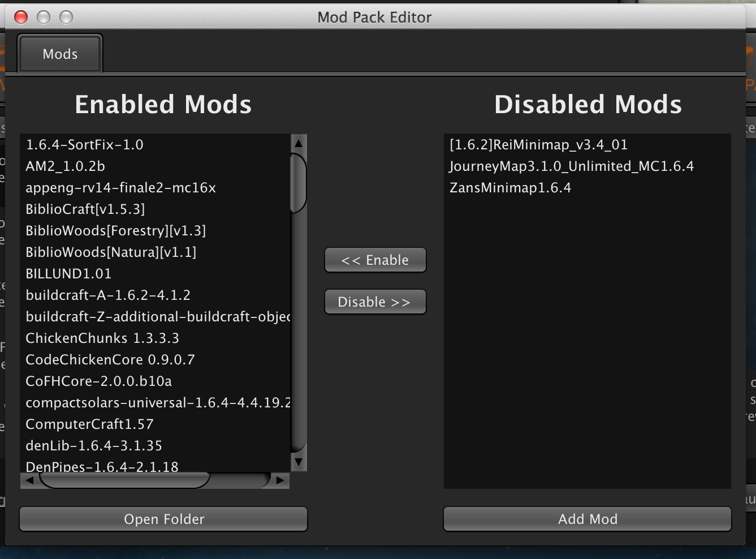Select buildcraft-Z-additional-buildcraft-objects mod
The width and height of the screenshot is (756, 559).
click(155, 317)
